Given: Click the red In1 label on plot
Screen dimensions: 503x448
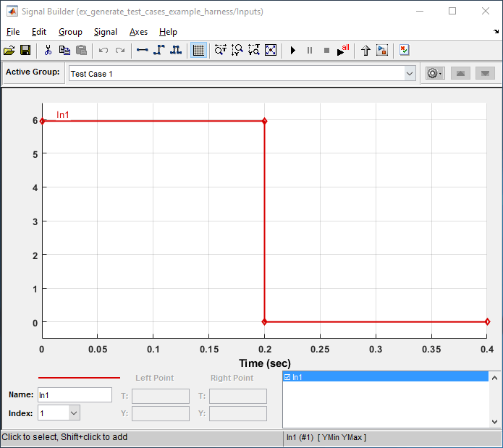Looking at the screenshot, I should (62, 114).
